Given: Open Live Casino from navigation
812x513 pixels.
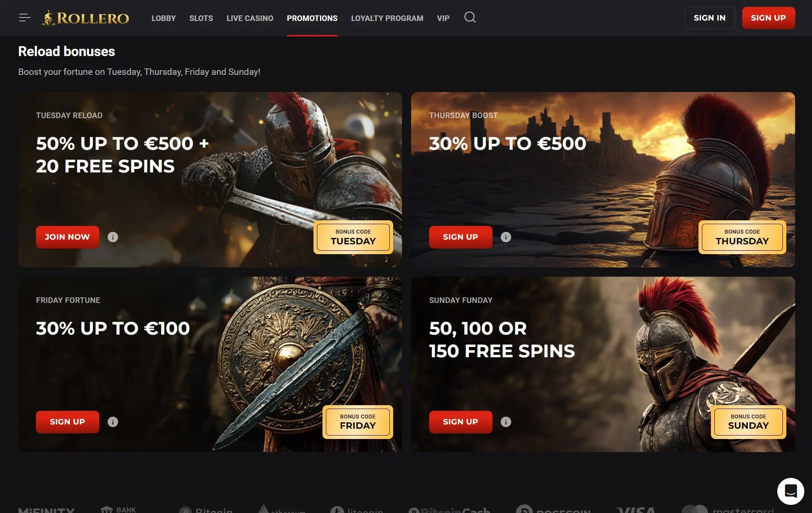Looking at the screenshot, I should [x=250, y=18].
